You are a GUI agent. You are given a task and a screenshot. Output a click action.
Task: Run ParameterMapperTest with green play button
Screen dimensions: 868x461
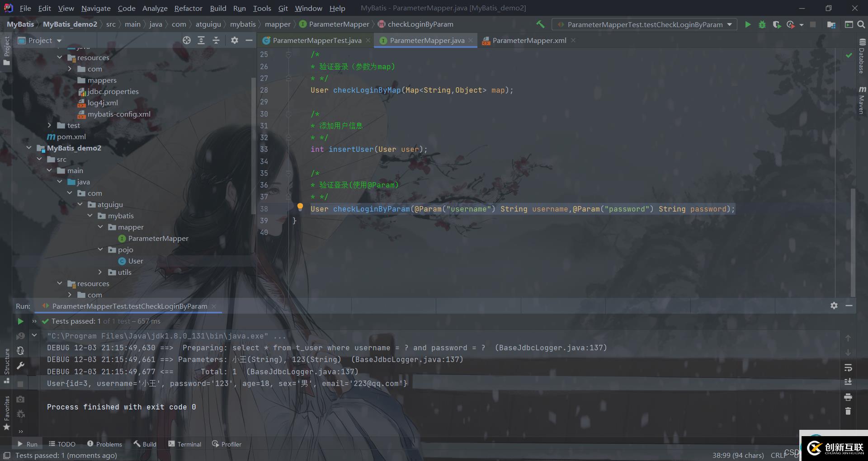(748, 24)
